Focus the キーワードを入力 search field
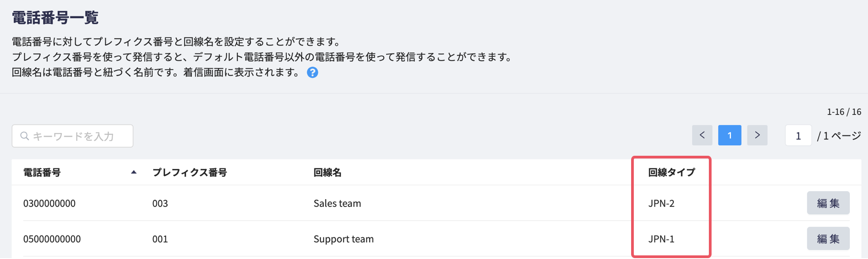Viewport: 868px width, 259px height. coord(72,136)
